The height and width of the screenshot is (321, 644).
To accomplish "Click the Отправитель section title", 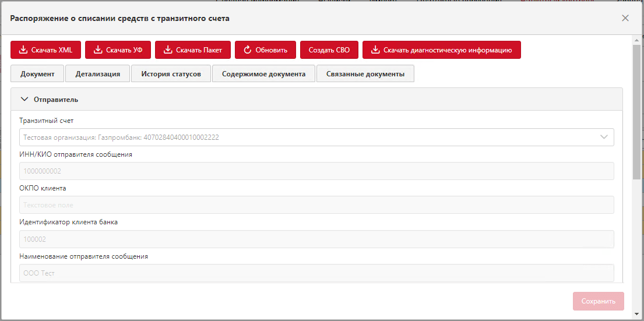I will 56,100.
